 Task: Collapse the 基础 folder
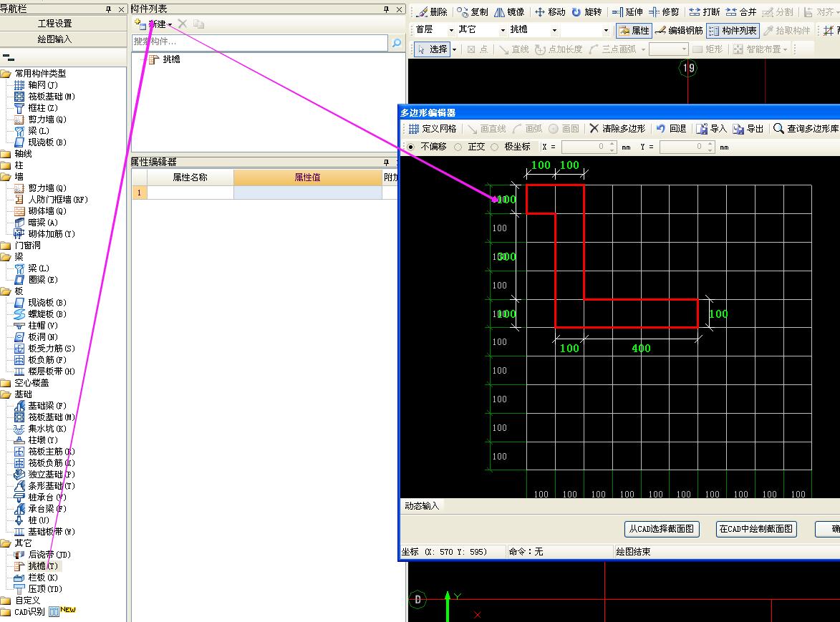click(x=6, y=394)
